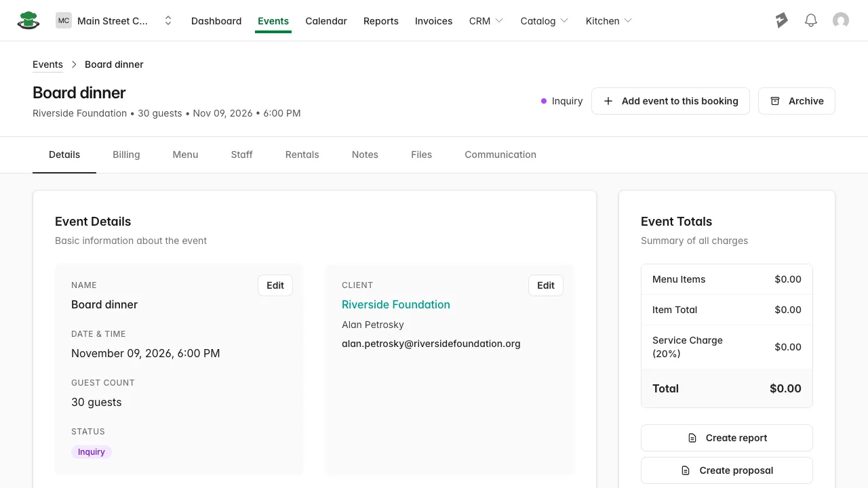Switch to the Notes tab
This screenshot has height=488, width=868.
point(365,155)
